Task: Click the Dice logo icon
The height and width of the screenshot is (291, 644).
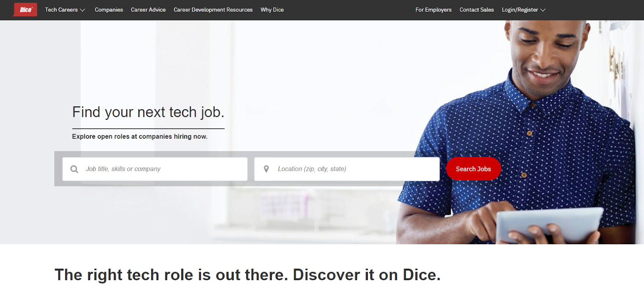Action: (25, 10)
